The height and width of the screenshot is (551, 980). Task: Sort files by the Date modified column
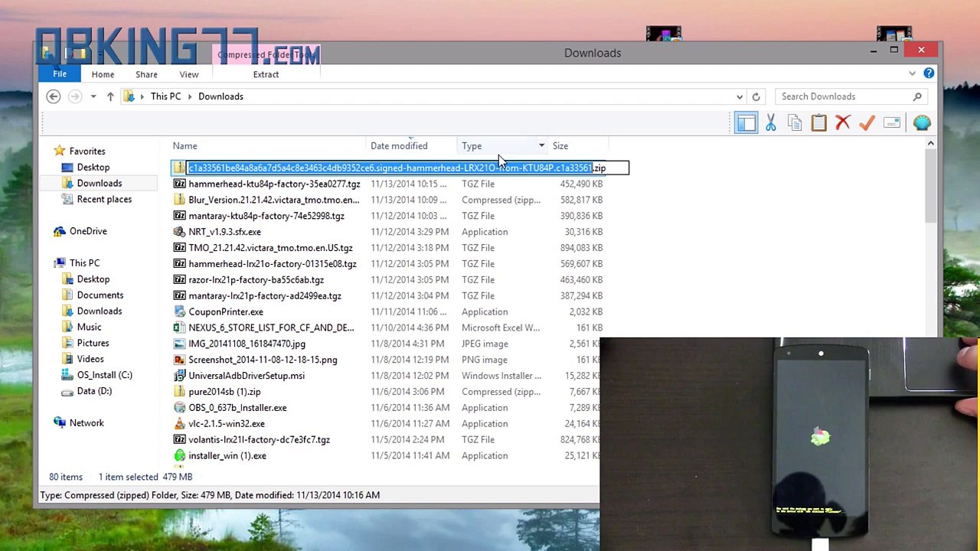pos(399,146)
